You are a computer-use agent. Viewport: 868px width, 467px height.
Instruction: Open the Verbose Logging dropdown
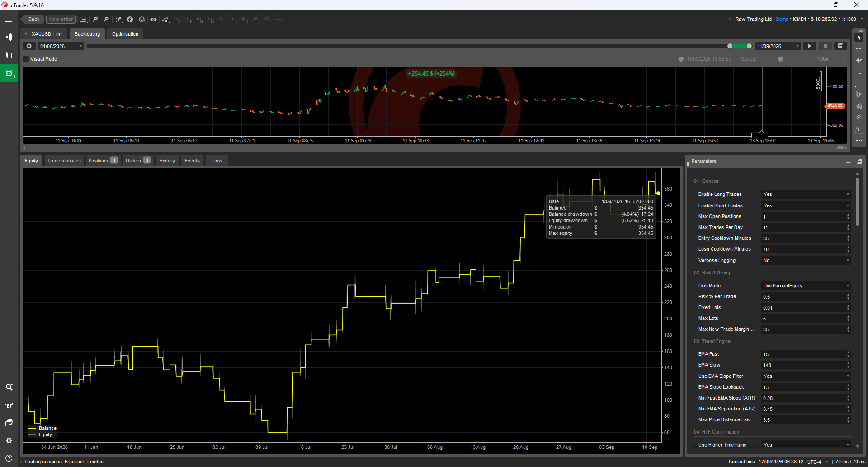[x=806, y=261]
